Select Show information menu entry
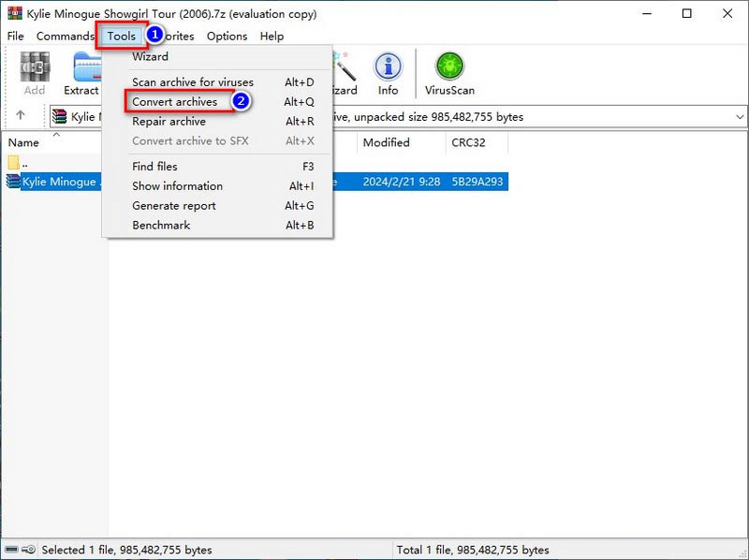This screenshot has height=560, width=749. point(217,185)
